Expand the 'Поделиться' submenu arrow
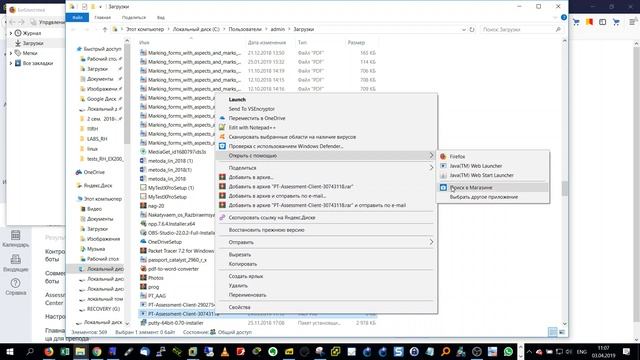The image size is (640, 360). [x=431, y=168]
